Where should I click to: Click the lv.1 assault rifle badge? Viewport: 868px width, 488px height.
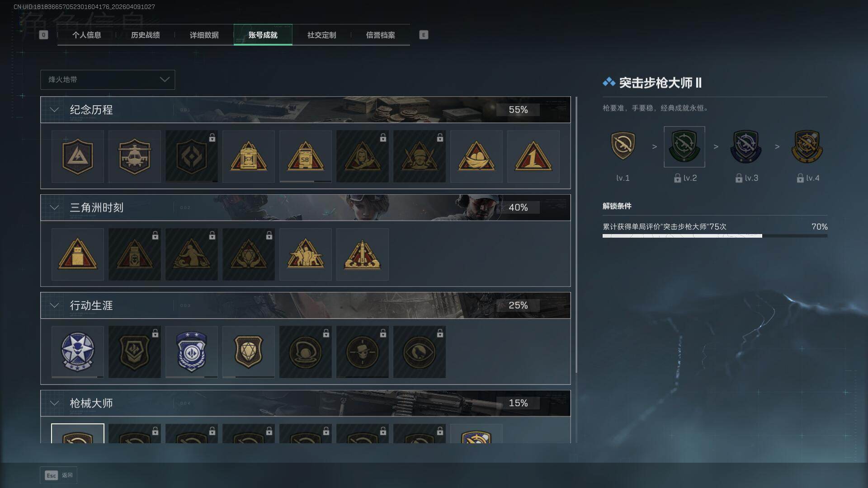point(623,146)
